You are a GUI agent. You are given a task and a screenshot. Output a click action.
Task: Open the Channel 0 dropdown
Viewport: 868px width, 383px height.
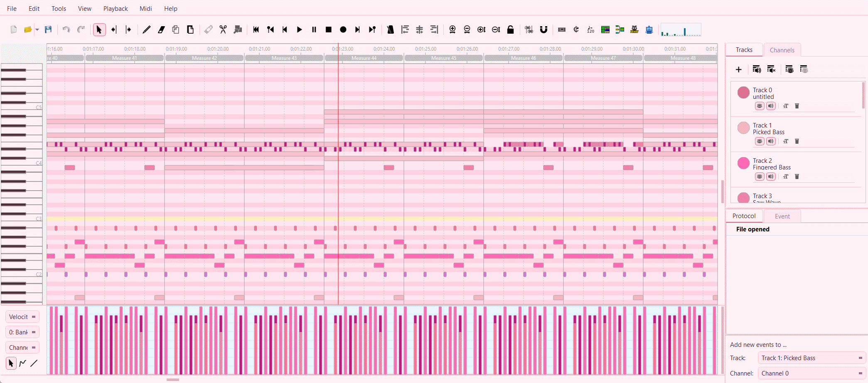pyautogui.click(x=810, y=373)
